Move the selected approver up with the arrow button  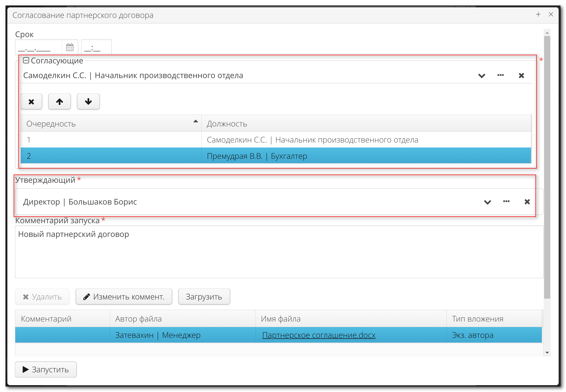click(59, 102)
